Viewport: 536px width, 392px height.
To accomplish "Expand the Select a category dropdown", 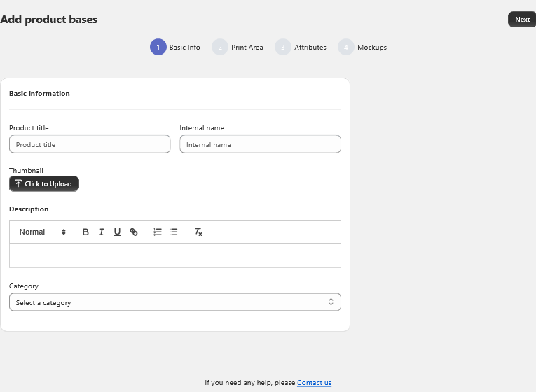I will click(x=174, y=302).
